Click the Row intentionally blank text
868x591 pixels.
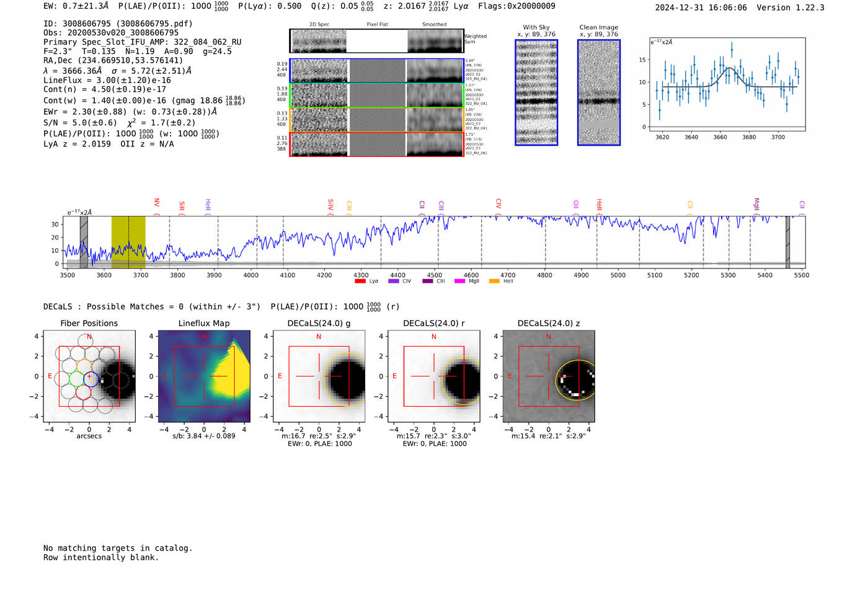(101, 558)
